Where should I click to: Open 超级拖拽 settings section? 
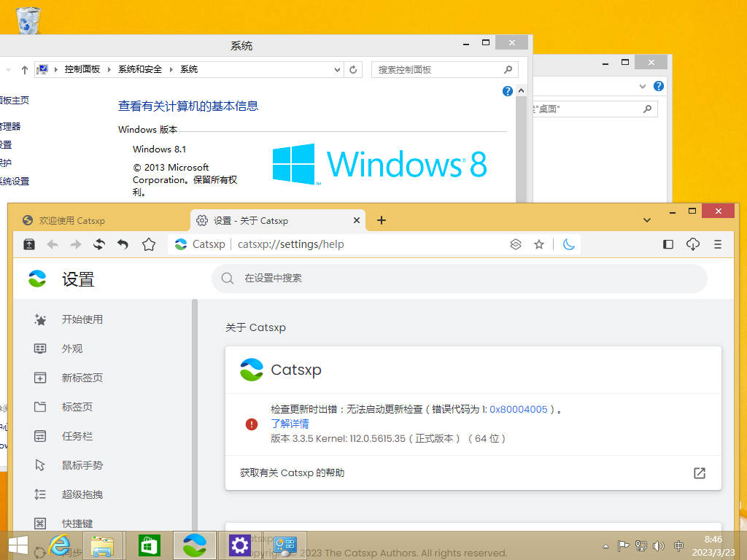point(82,494)
